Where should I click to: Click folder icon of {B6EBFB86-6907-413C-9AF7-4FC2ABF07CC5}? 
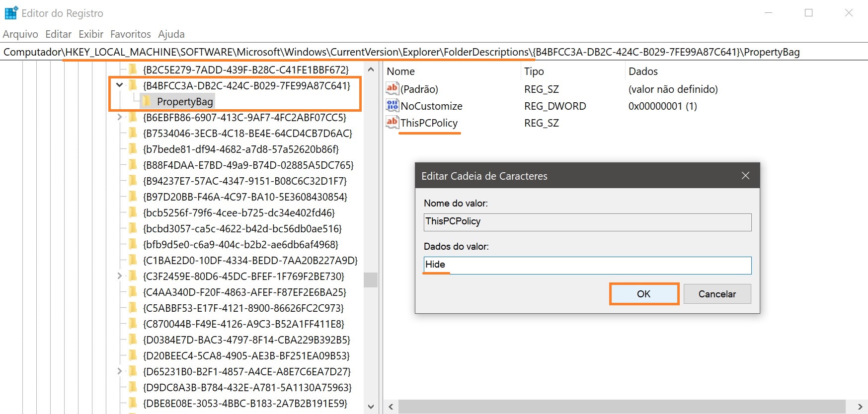[133, 117]
